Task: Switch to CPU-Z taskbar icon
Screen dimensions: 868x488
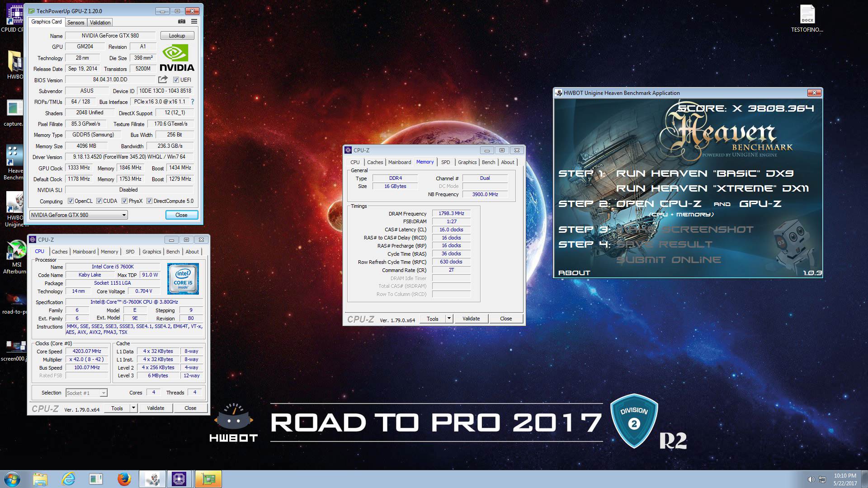Action: [179, 479]
